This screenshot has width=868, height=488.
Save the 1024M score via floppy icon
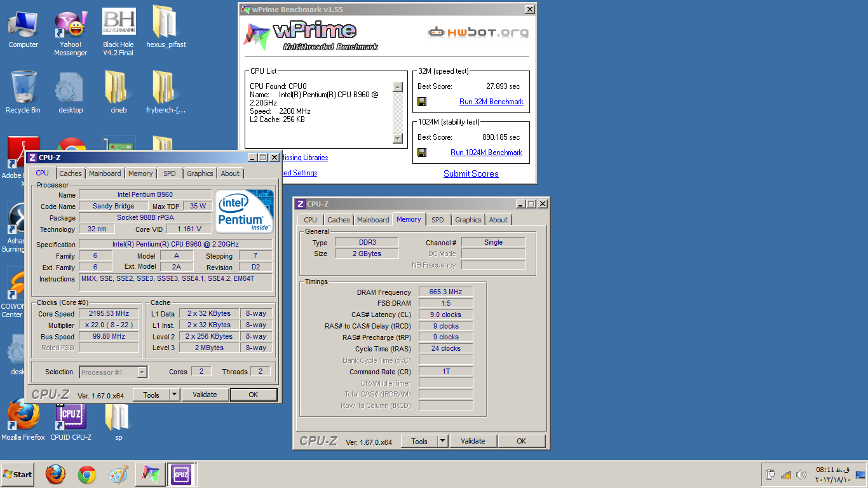[x=422, y=152]
